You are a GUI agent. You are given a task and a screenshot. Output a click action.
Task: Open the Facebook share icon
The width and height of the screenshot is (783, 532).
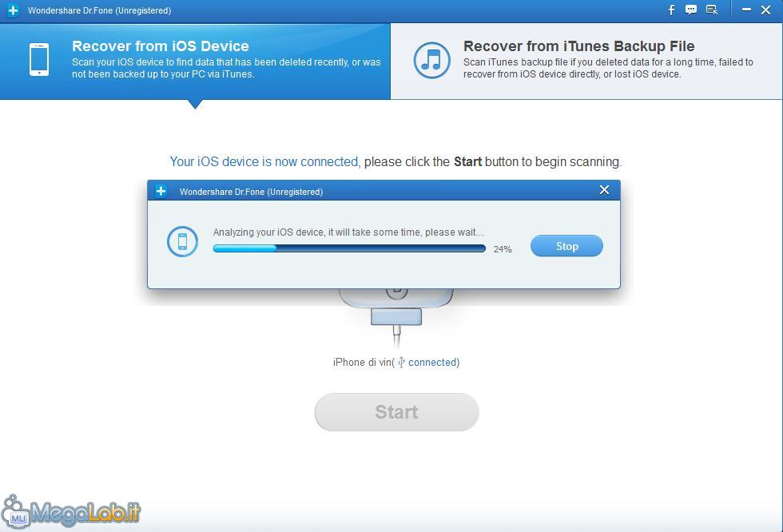click(x=672, y=10)
